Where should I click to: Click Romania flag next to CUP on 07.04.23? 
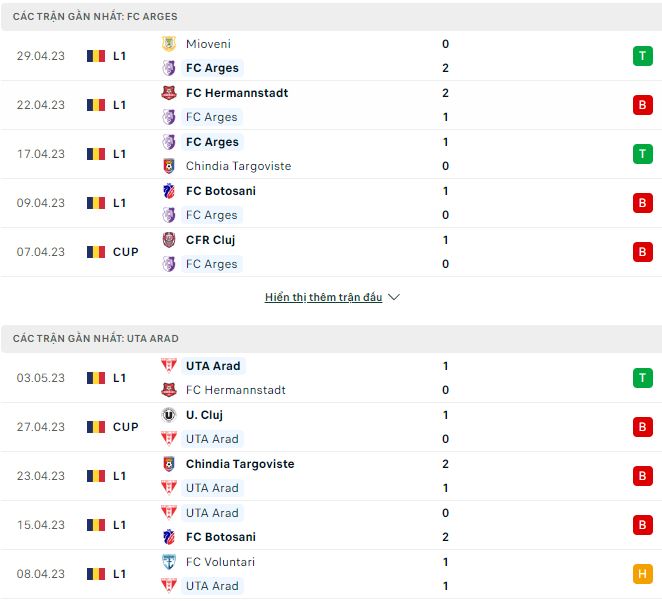pyautogui.click(x=96, y=252)
